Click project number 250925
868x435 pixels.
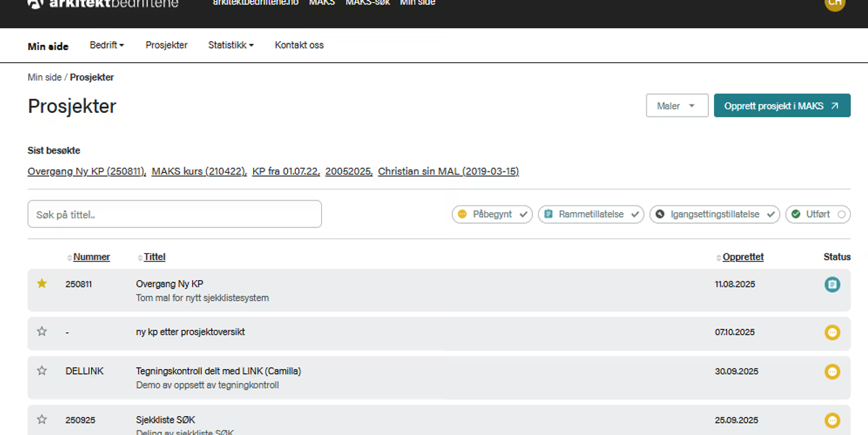[80, 420]
